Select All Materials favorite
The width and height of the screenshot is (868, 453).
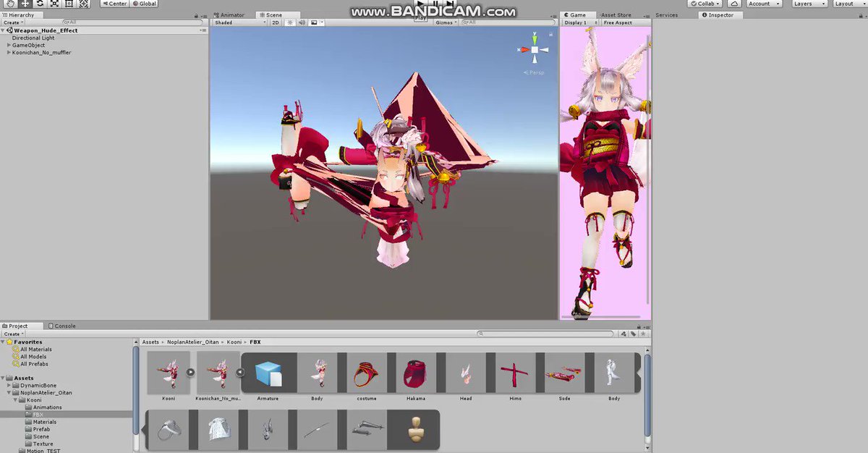tap(36, 350)
